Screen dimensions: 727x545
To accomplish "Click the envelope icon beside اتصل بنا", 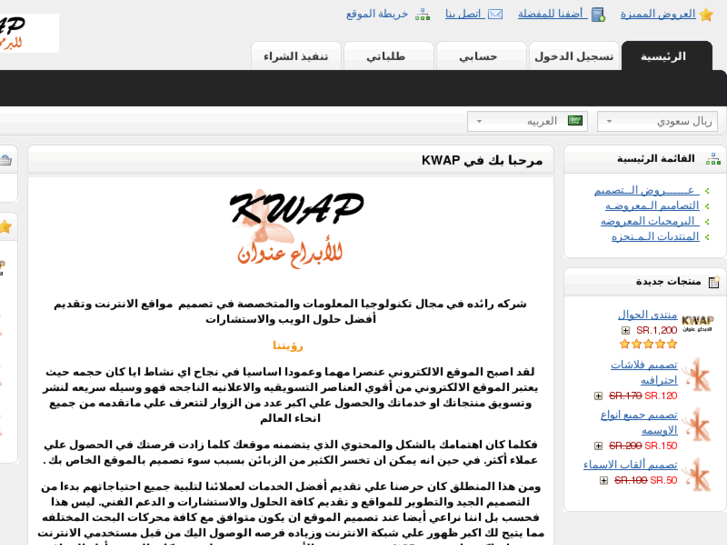I will click(x=495, y=14).
